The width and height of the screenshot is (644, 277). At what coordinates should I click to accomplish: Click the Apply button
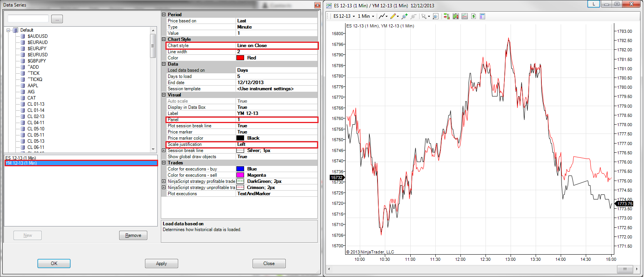(161, 263)
